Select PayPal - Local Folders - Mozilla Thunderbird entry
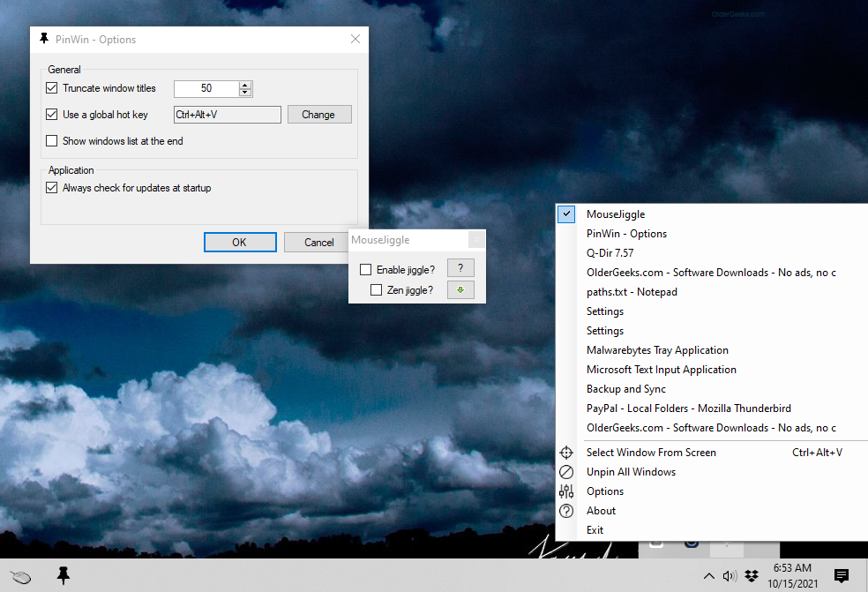Viewport: 868px width, 592px height. coord(712,408)
